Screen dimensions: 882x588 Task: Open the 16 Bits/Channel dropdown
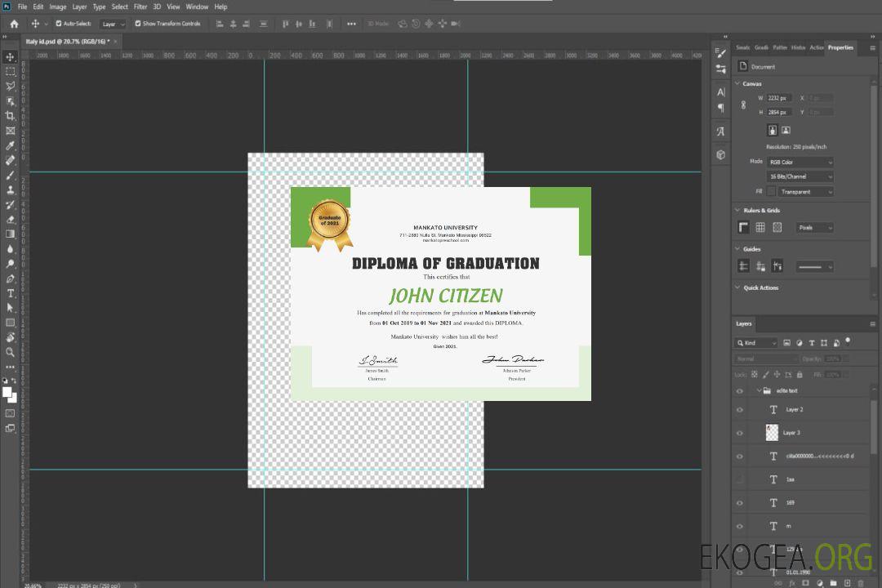pyautogui.click(x=800, y=176)
